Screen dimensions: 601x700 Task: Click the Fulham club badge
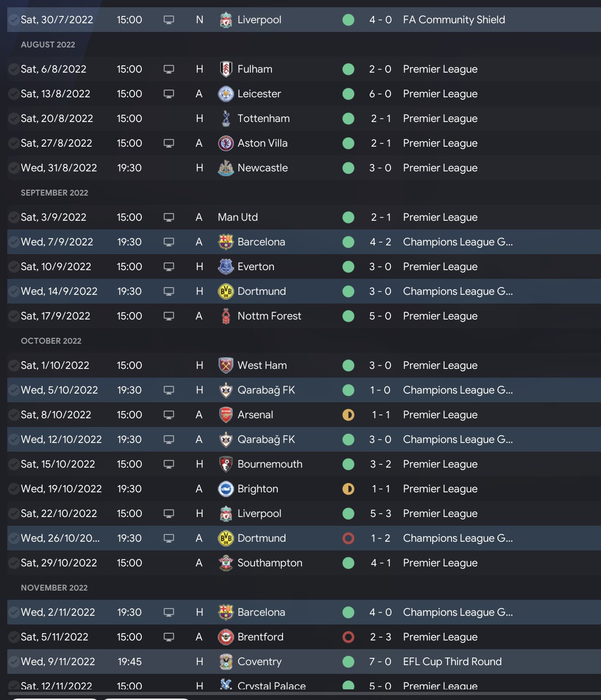[225, 69]
